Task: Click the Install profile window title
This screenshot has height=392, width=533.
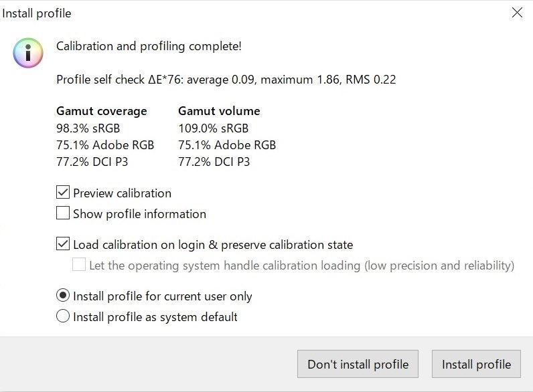Action: (37, 13)
